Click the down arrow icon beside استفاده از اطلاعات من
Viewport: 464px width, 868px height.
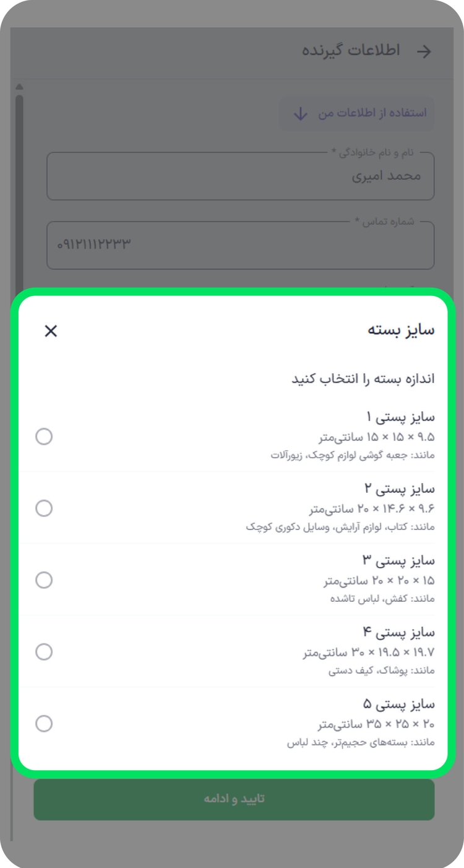pyautogui.click(x=300, y=114)
